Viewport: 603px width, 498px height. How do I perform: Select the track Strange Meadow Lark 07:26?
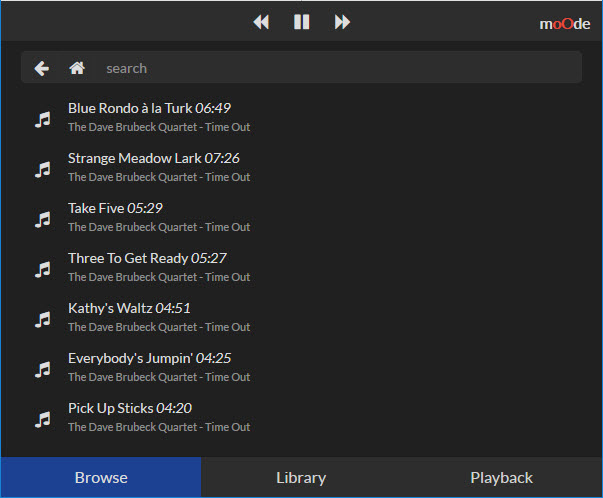click(x=154, y=158)
